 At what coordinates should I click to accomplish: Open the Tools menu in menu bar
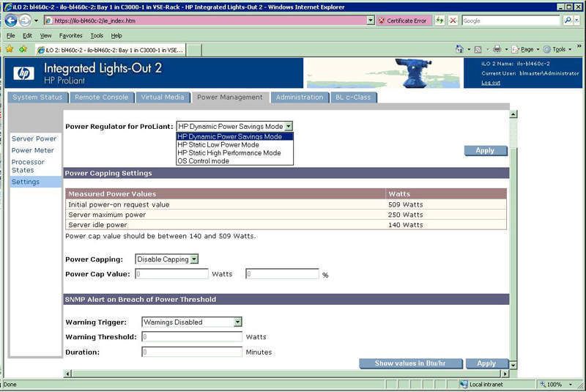tap(97, 35)
